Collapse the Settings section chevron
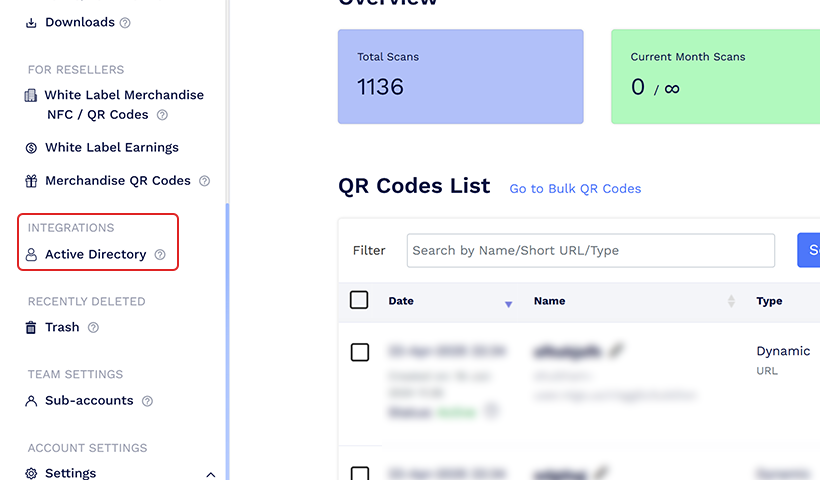Image resolution: width=820 pixels, height=480 pixels. tap(211, 475)
